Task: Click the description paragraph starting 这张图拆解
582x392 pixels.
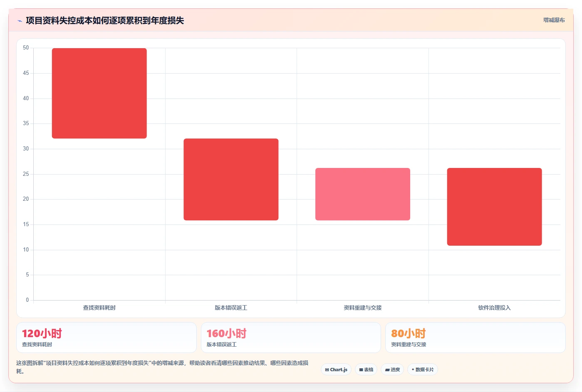Action: [163, 367]
